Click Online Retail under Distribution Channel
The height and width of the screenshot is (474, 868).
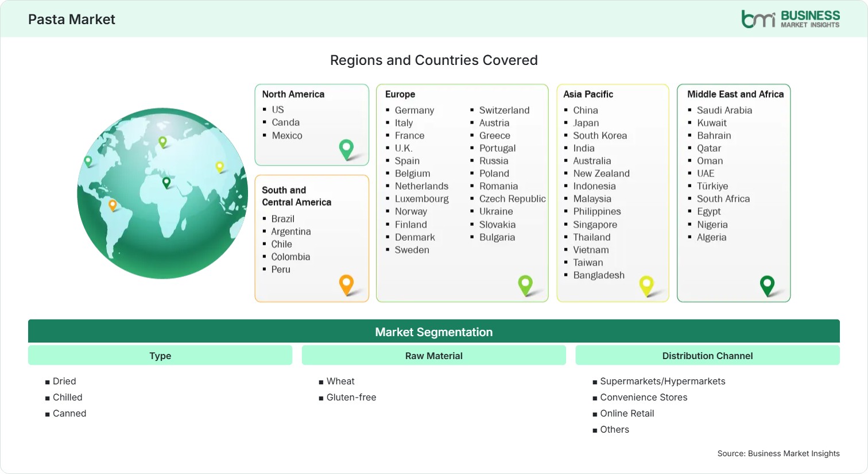[627, 413]
